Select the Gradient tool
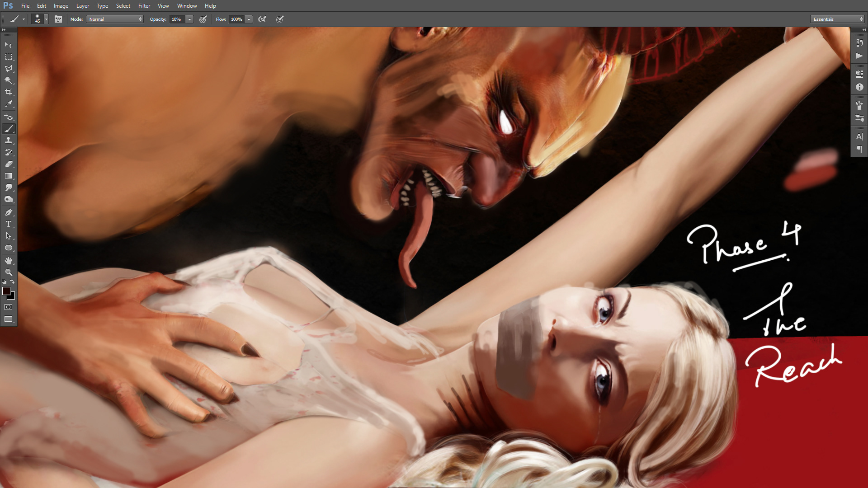 pos(9,176)
